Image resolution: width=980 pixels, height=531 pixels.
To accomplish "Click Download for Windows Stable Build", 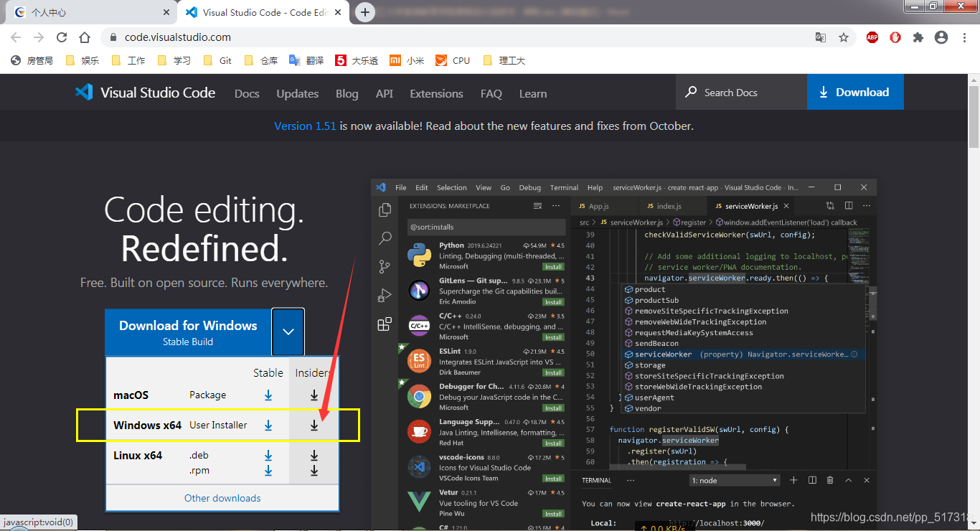I will (x=188, y=332).
